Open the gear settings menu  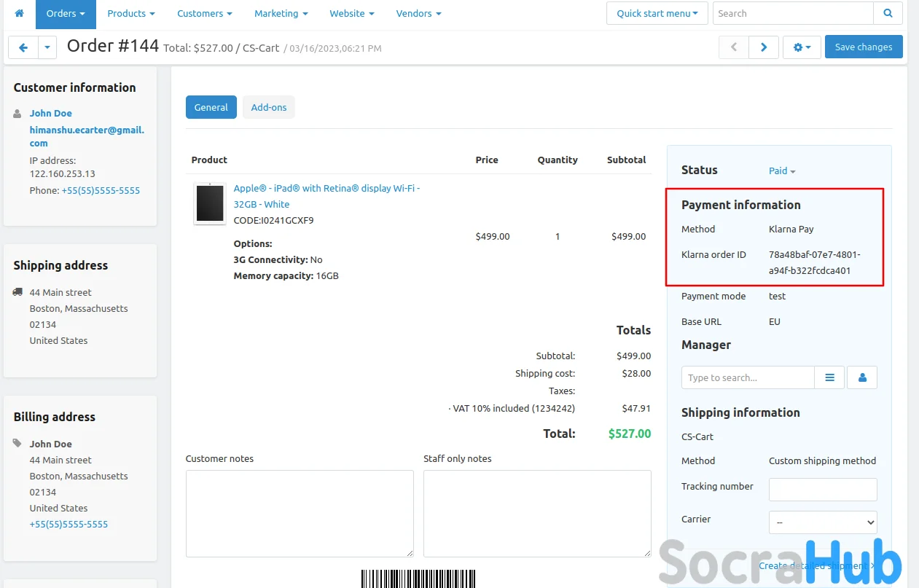[802, 47]
